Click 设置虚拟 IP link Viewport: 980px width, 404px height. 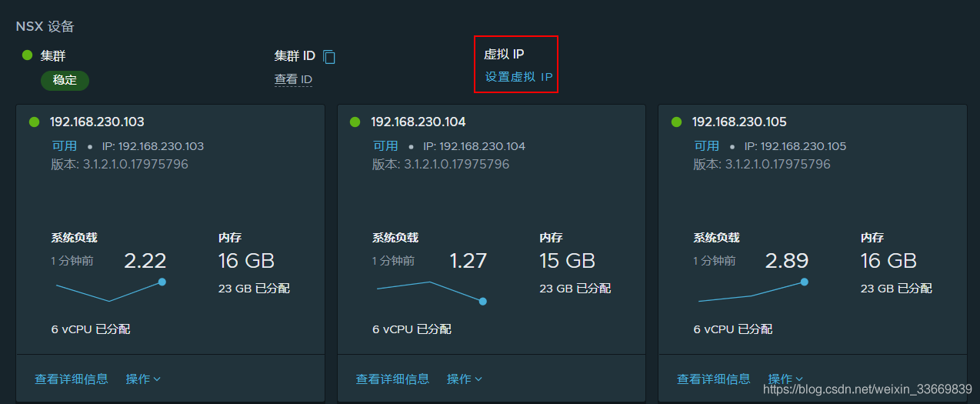518,77
